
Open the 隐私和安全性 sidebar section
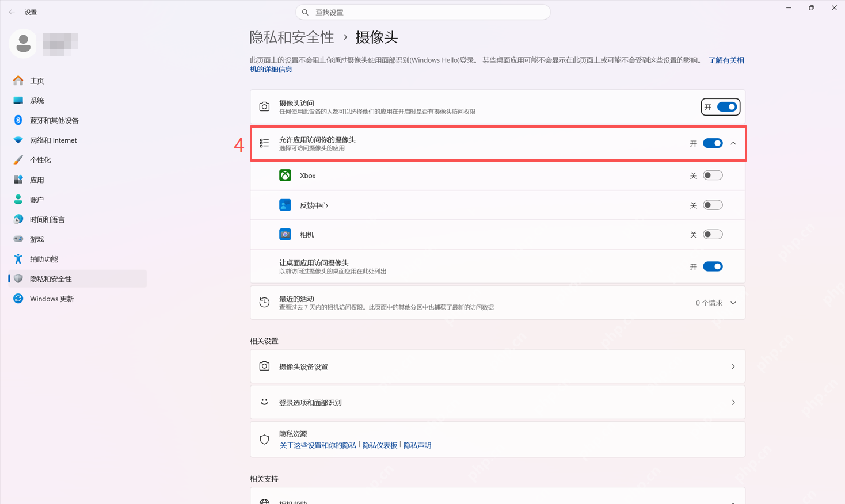(78, 279)
